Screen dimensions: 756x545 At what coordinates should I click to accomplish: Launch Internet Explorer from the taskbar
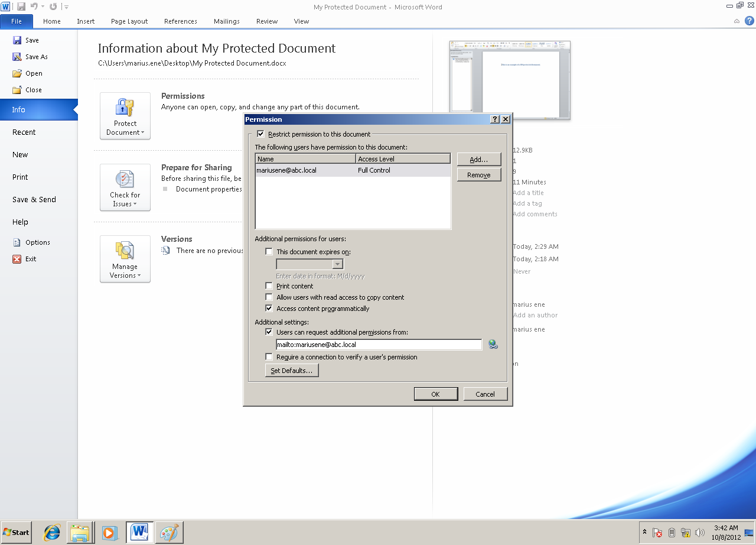[x=52, y=532]
